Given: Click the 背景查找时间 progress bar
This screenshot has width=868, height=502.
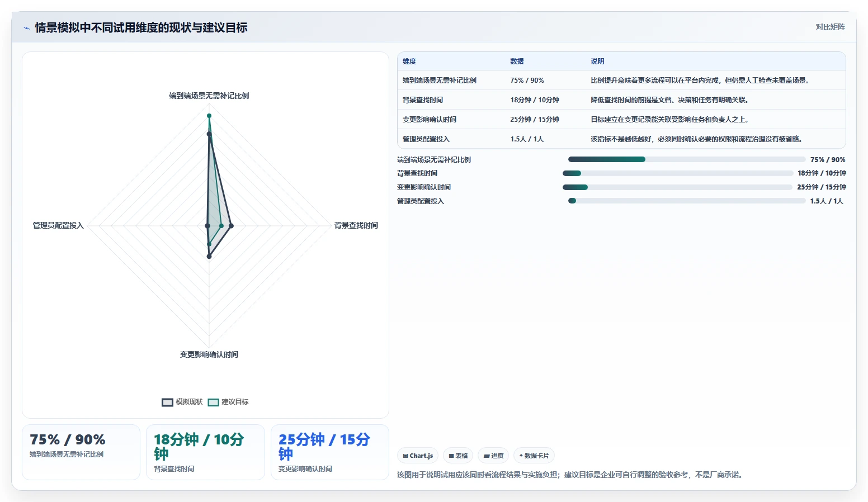Looking at the screenshot, I should coord(678,173).
